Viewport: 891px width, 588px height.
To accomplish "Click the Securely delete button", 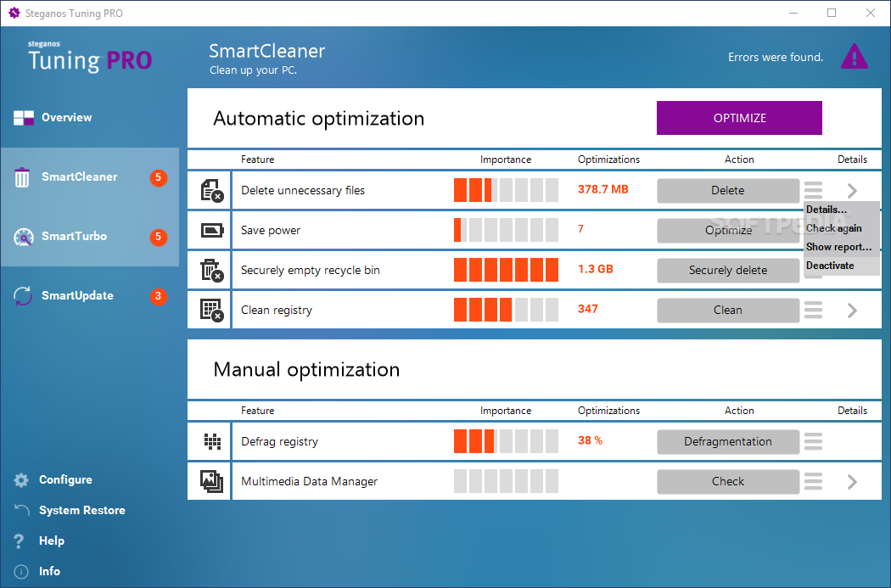I will (x=728, y=271).
